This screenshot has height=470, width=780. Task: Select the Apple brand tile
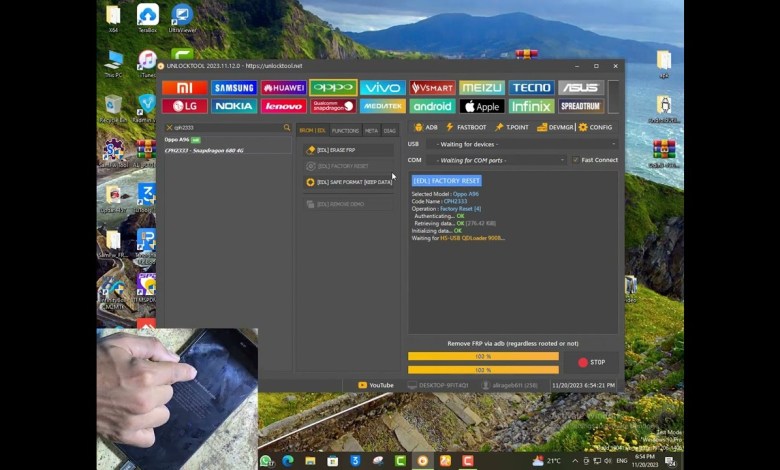click(482, 106)
